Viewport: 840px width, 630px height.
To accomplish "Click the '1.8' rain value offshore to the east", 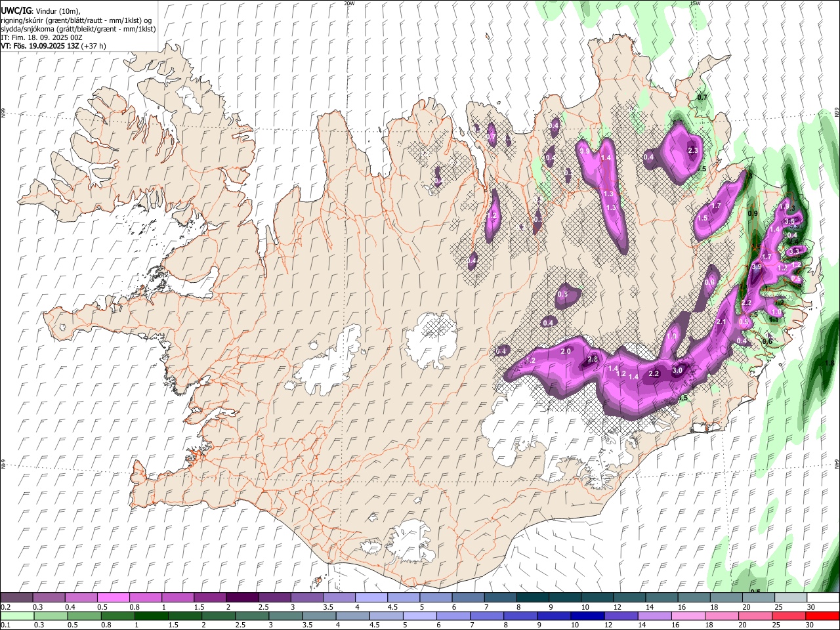I will [829, 363].
